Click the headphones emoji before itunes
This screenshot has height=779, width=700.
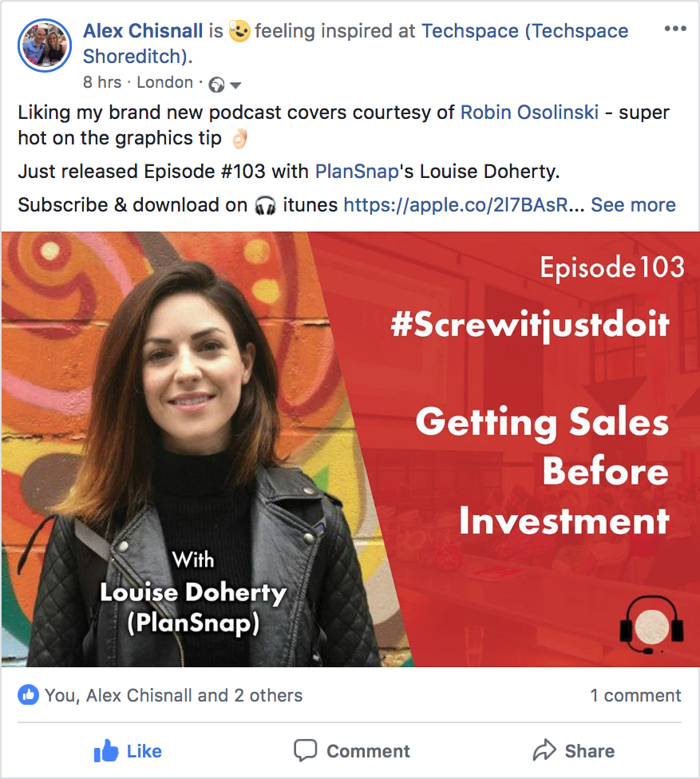[x=265, y=205]
